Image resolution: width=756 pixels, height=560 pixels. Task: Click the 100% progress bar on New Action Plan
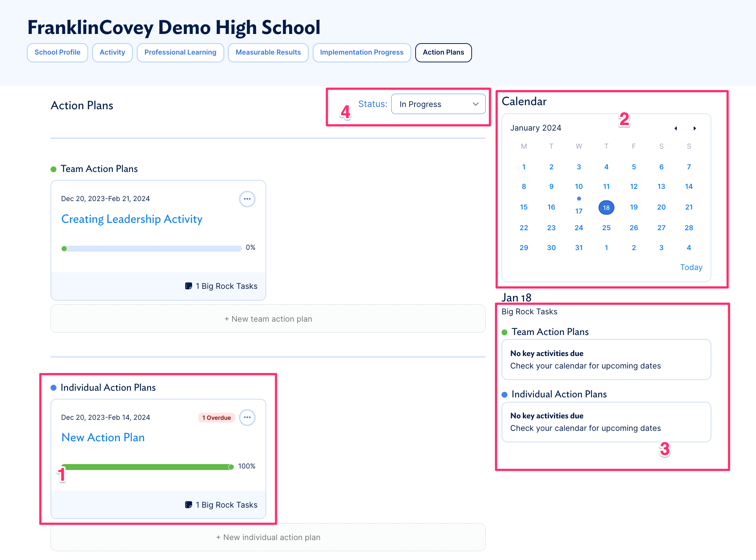pyautogui.click(x=147, y=466)
